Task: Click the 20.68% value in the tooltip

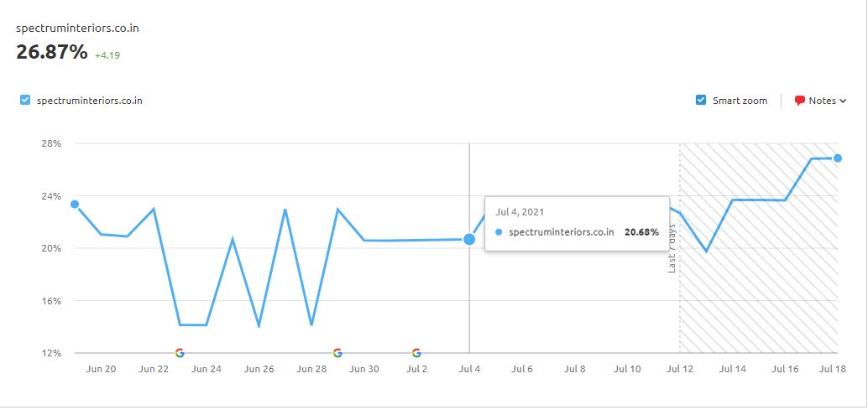Action: [x=641, y=231]
